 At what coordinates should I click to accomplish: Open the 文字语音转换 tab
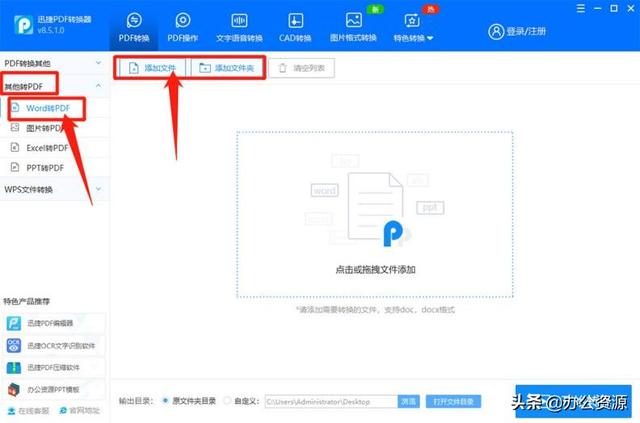tap(239, 28)
